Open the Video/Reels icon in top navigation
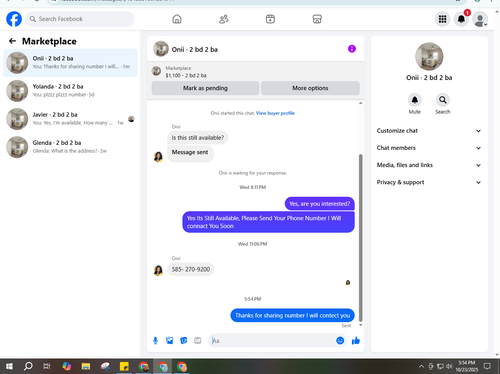This screenshot has width=500, height=374. pos(270,19)
